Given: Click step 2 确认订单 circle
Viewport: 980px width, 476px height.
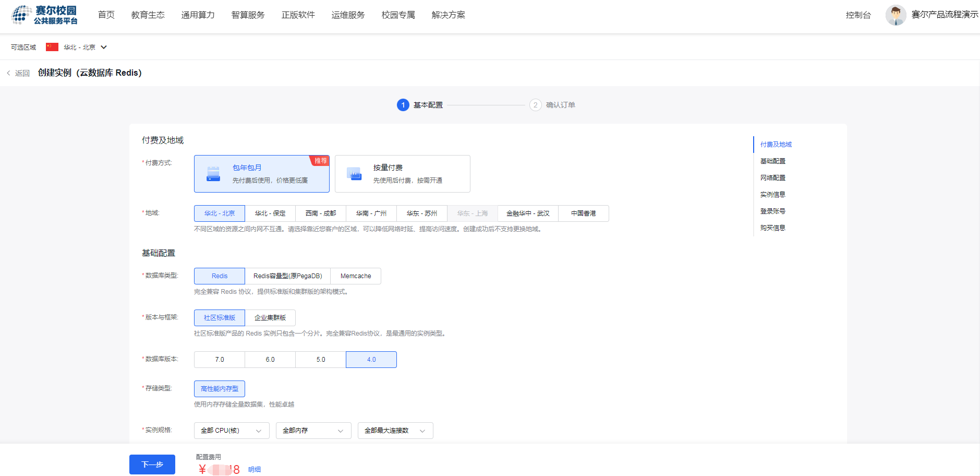Looking at the screenshot, I should pos(535,105).
